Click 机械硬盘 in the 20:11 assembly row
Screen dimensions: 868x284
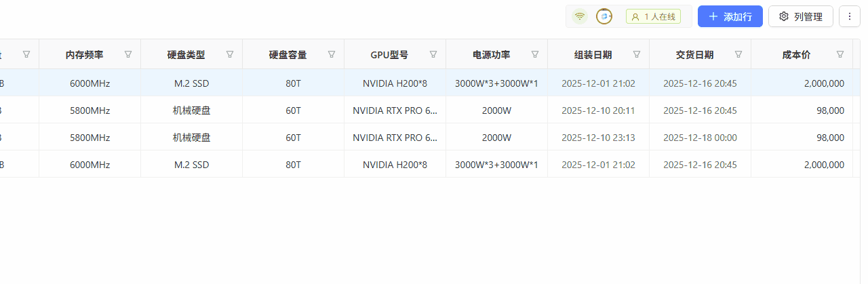coord(191,110)
